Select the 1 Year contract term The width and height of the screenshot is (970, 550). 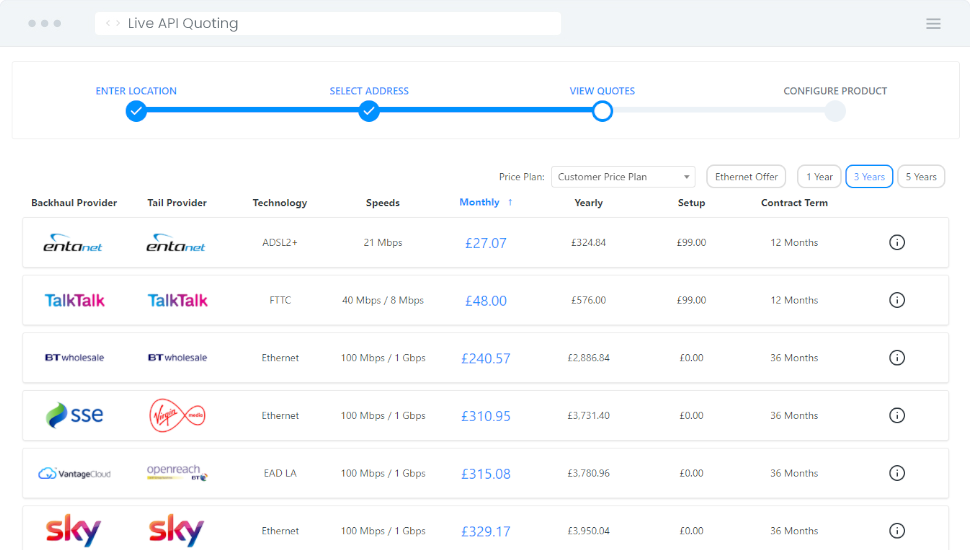click(819, 176)
